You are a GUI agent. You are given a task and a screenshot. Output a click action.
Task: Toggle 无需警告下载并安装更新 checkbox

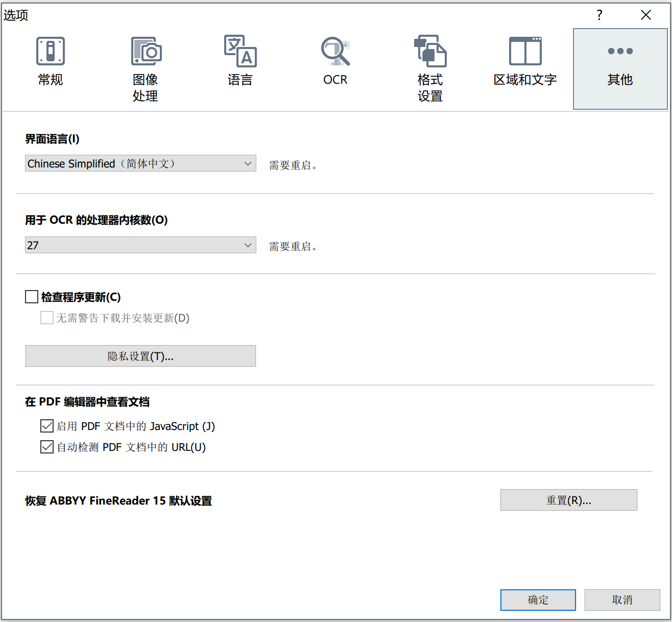[x=47, y=318]
